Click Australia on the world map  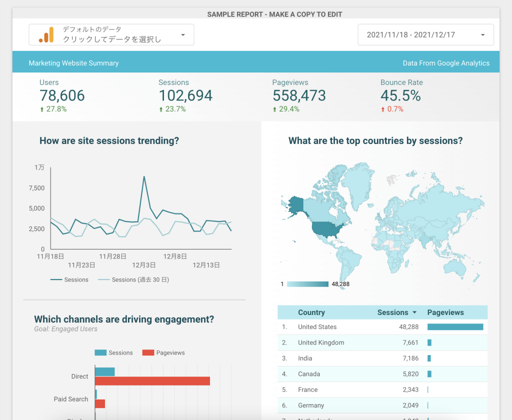[454, 267]
